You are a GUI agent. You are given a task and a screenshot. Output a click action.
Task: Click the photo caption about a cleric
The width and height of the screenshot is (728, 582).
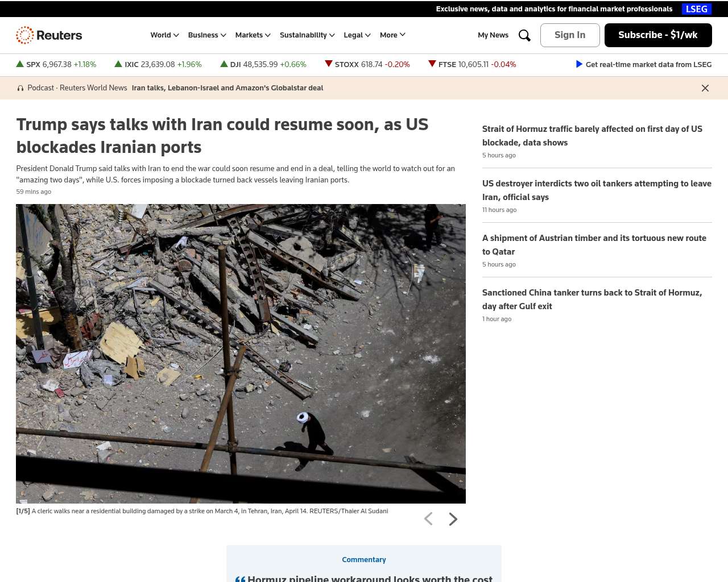pos(202,511)
